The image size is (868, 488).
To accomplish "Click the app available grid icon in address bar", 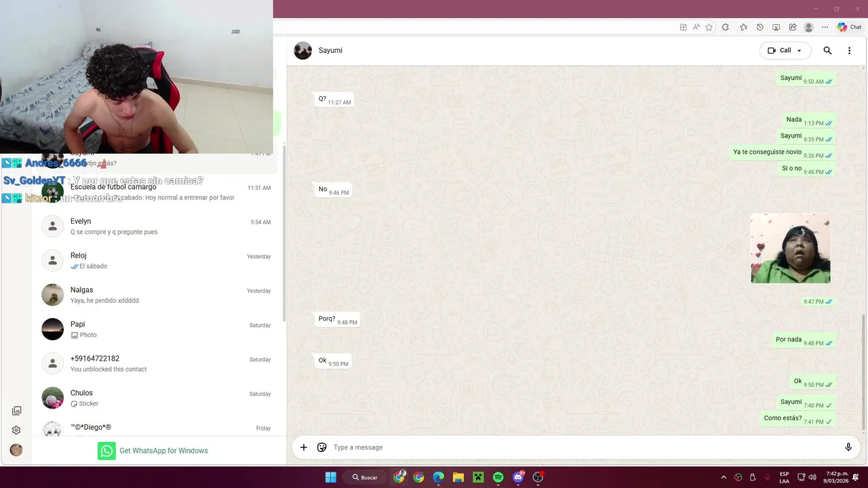I will coord(683,27).
